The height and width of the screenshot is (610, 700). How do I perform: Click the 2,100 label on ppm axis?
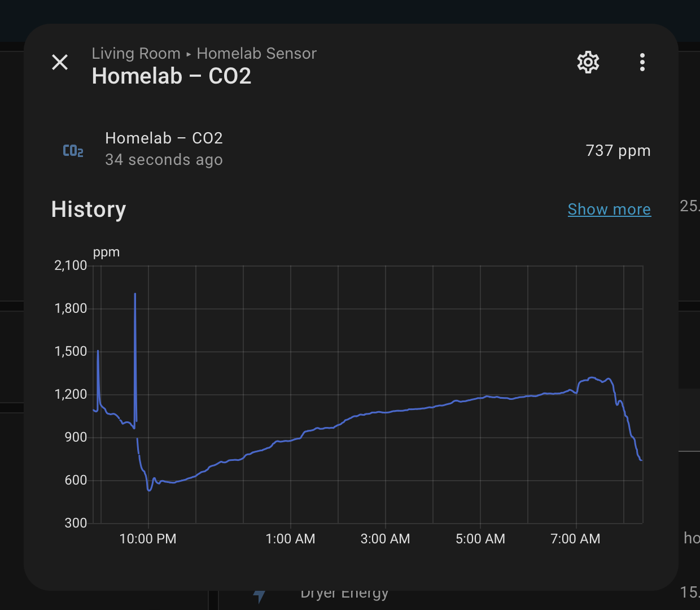point(71,265)
